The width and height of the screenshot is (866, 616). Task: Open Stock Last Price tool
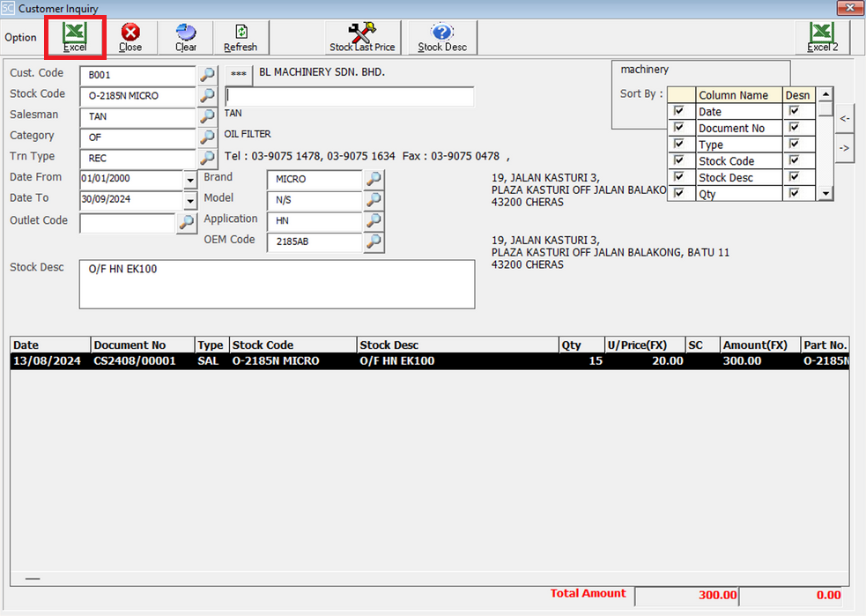(x=362, y=38)
